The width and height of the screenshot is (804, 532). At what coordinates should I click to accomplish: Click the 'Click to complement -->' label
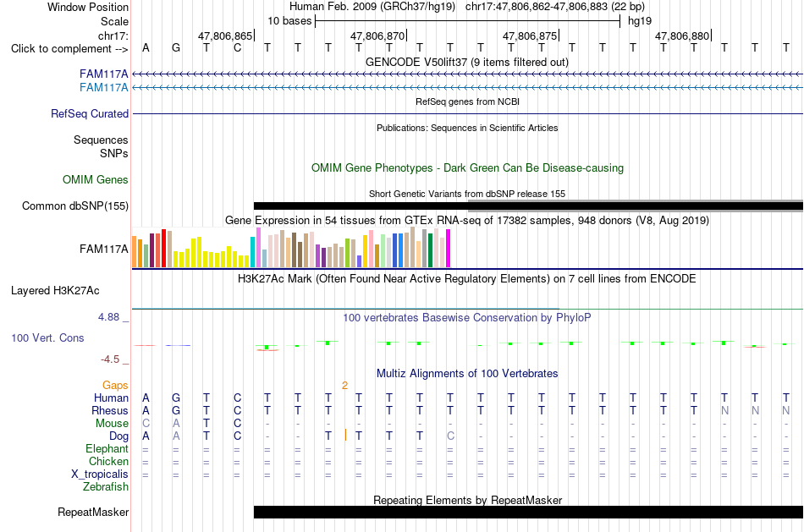69,49
